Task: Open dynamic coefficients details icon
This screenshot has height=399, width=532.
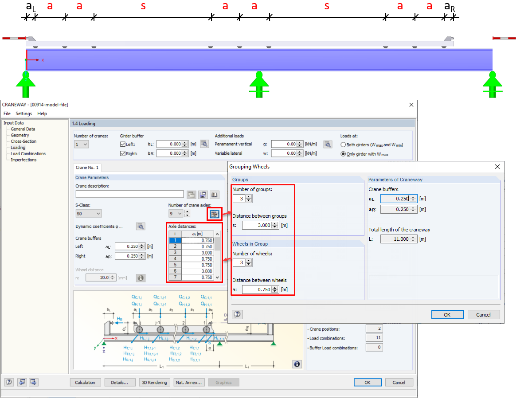Action: tap(141, 226)
